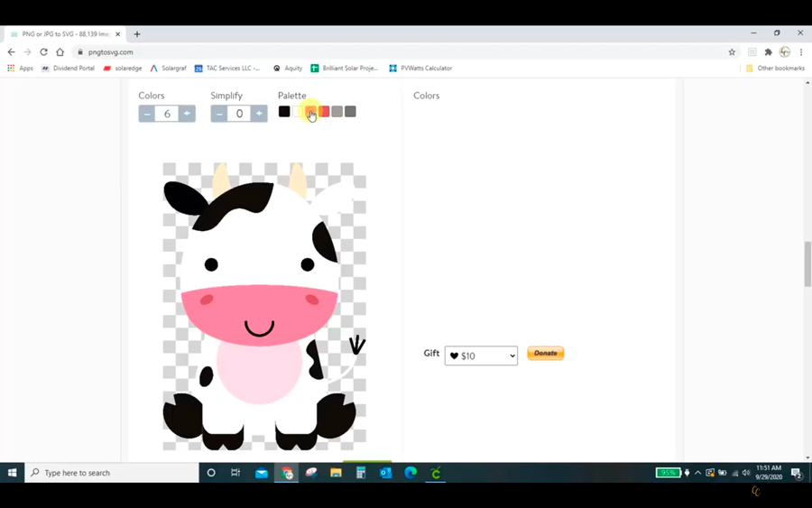Open the TAC Services LLC bookmark
This screenshot has width=812, height=508.
coord(227,68)
